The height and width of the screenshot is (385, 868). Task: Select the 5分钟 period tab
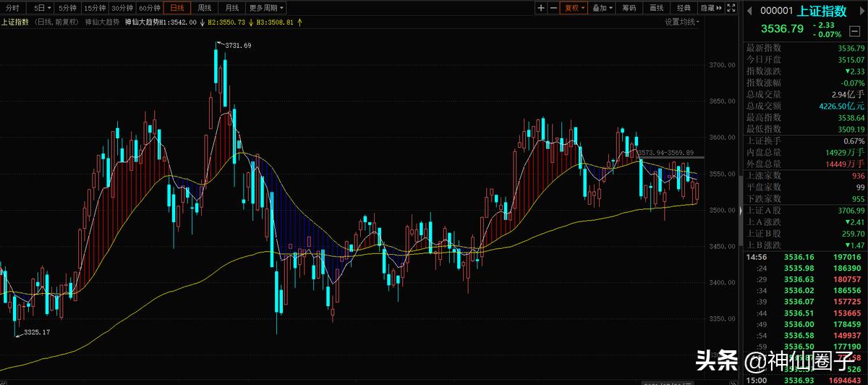pyautogui.click(x=67, y=8)
